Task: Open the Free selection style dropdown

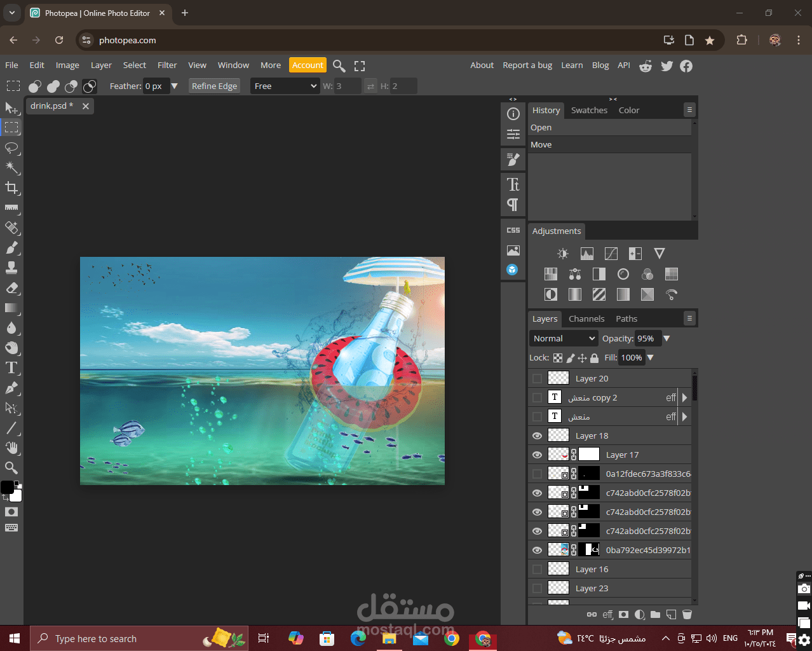Action: [x=285, y=86]
